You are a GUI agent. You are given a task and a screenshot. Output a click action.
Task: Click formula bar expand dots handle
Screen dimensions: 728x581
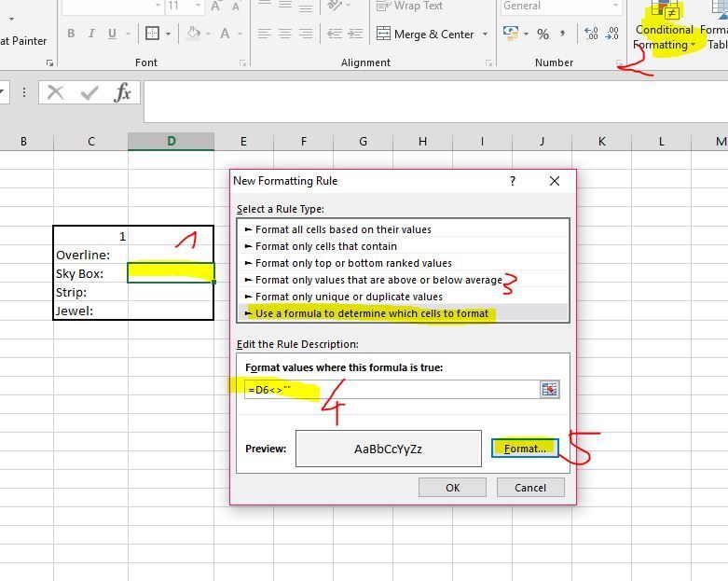pos(24,92)
